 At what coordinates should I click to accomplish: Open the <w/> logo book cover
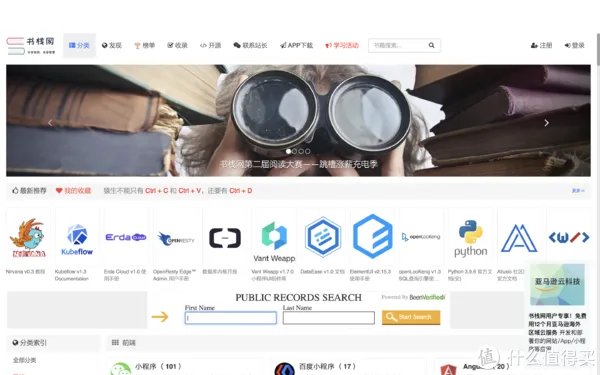coord(569,238)
